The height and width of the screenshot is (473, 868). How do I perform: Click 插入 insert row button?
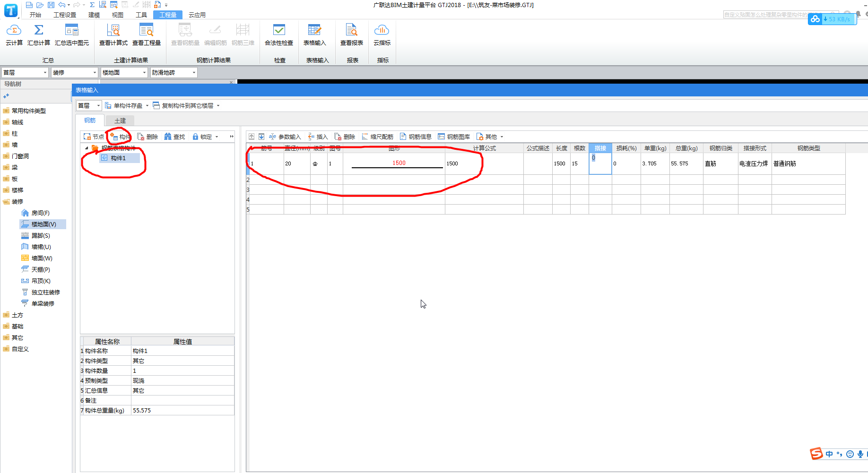click(318, 137)
